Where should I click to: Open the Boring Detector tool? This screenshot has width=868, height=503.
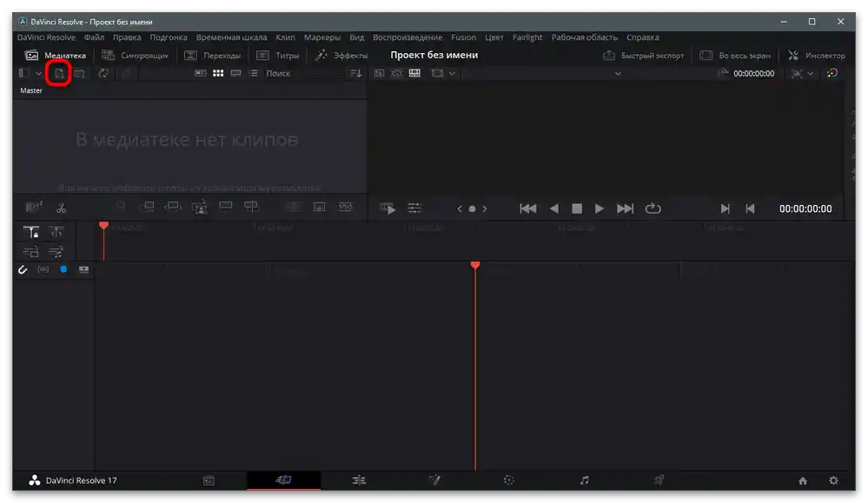pyautogui.click(x=34, y=207)
